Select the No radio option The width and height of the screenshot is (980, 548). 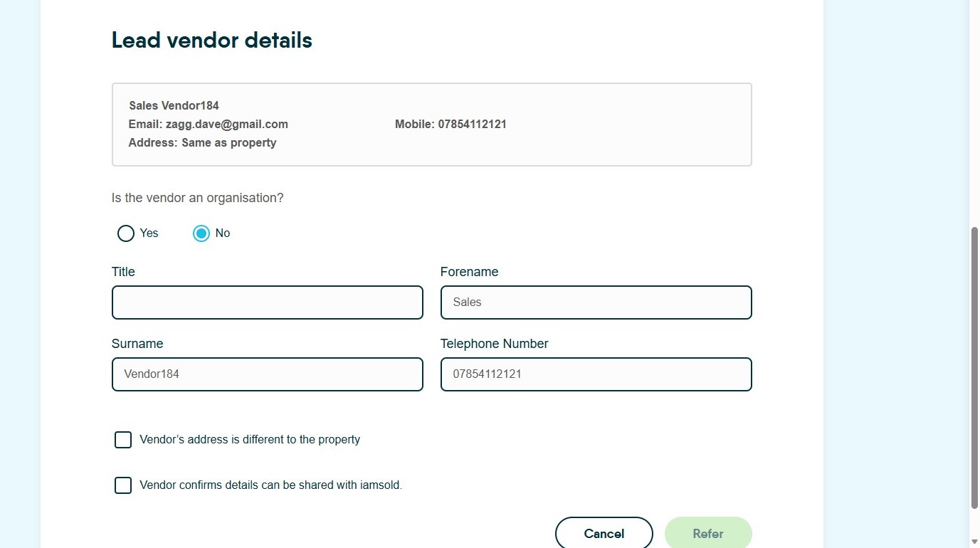tap(201, 233)
